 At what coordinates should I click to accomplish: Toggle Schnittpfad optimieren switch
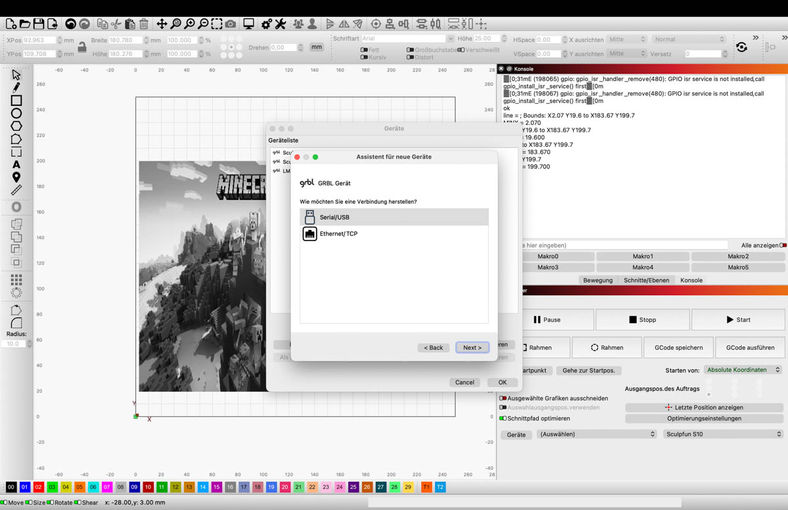[503, 418]
